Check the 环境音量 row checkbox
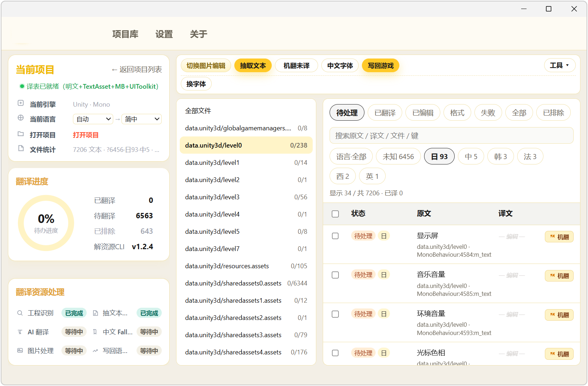The height and width of the screenshot is (386, 588). pyautogui.click(x=335, y=314)
